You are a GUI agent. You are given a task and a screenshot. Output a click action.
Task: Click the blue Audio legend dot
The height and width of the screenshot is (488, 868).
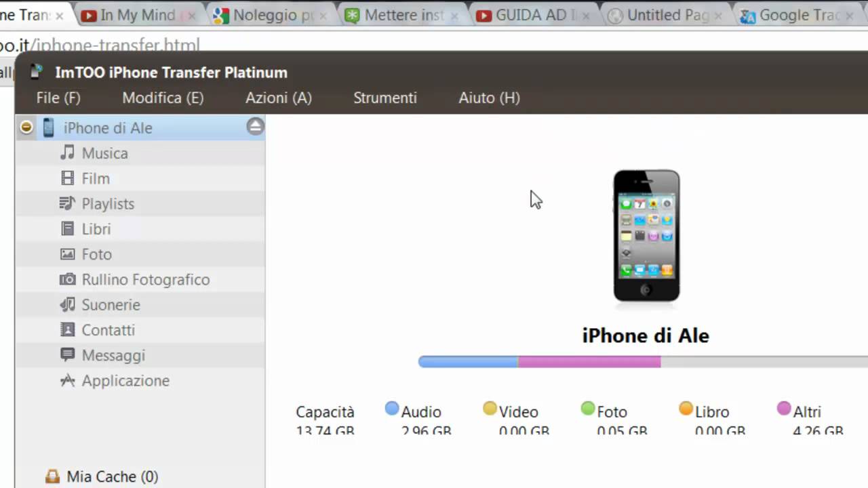tap(391, 409)
